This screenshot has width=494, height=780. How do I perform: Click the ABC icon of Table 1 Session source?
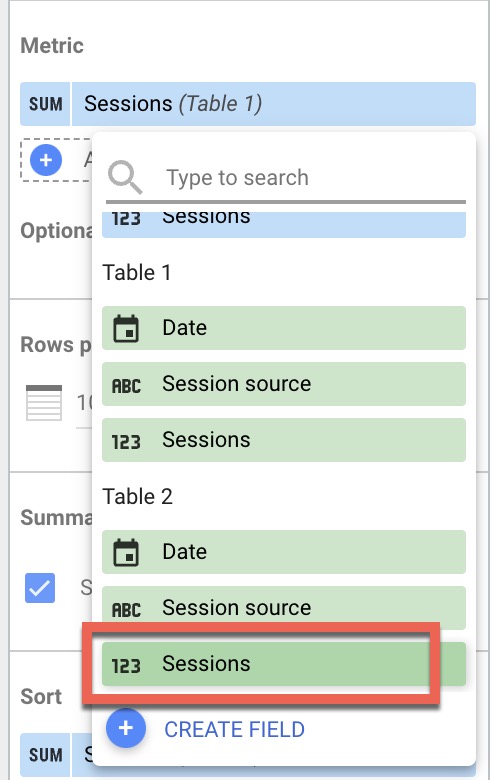point(126,385)
